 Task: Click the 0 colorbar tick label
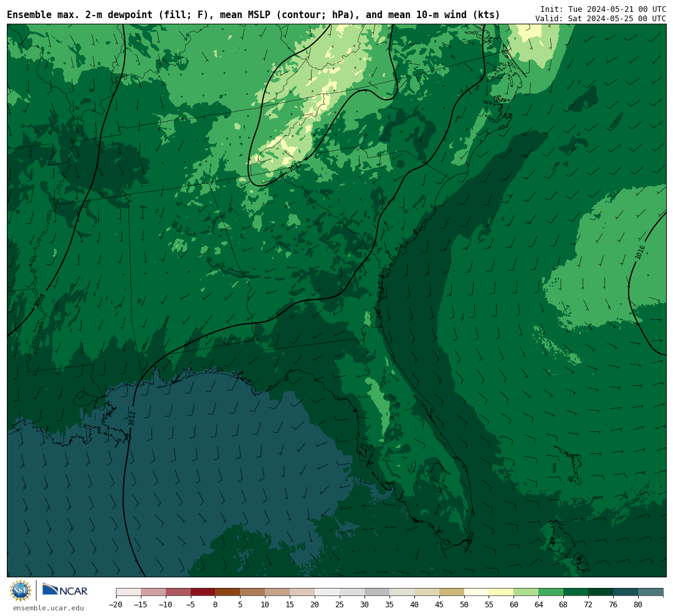(x=216, y=604)
